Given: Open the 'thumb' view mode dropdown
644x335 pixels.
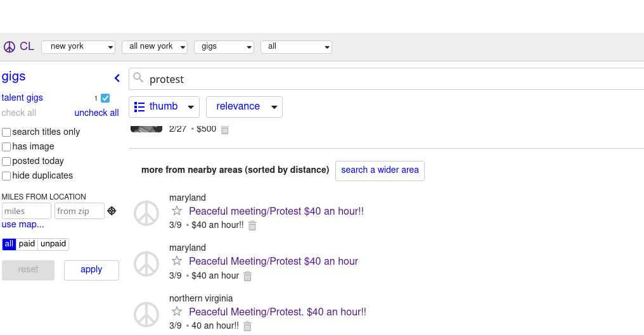Looking at the screenshot, I should click(164, 107).
